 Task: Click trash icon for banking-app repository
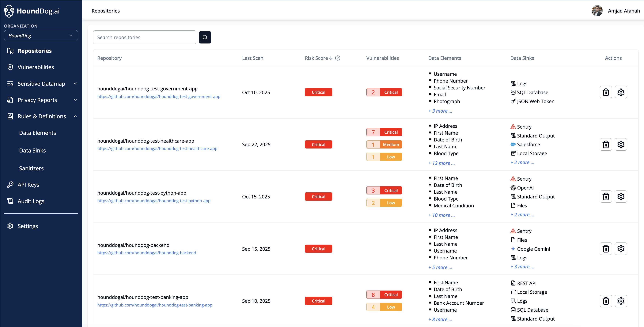pyautogui.click(x=605, y=301)
